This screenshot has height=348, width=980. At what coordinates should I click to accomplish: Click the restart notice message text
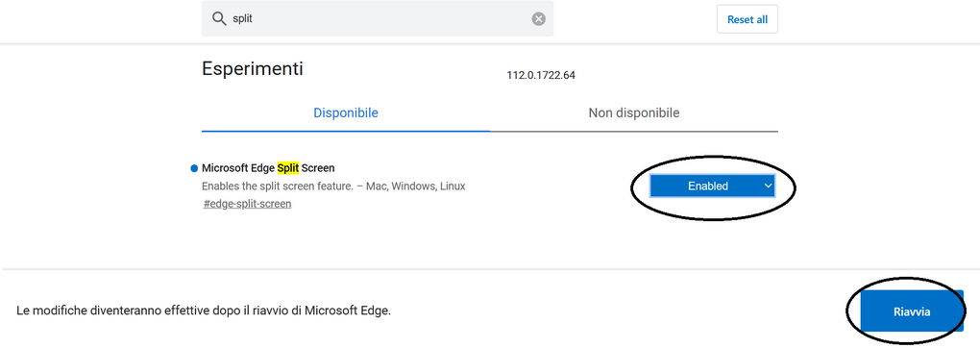coord(204,311)
